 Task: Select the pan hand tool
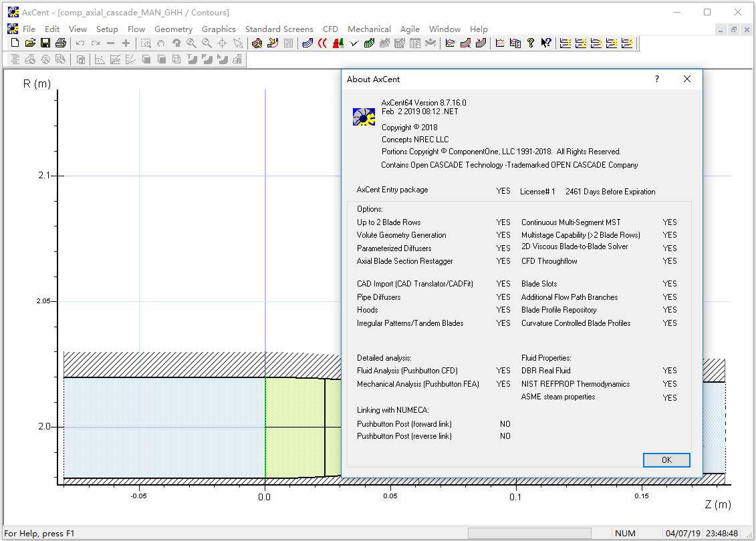coord(161,43)
